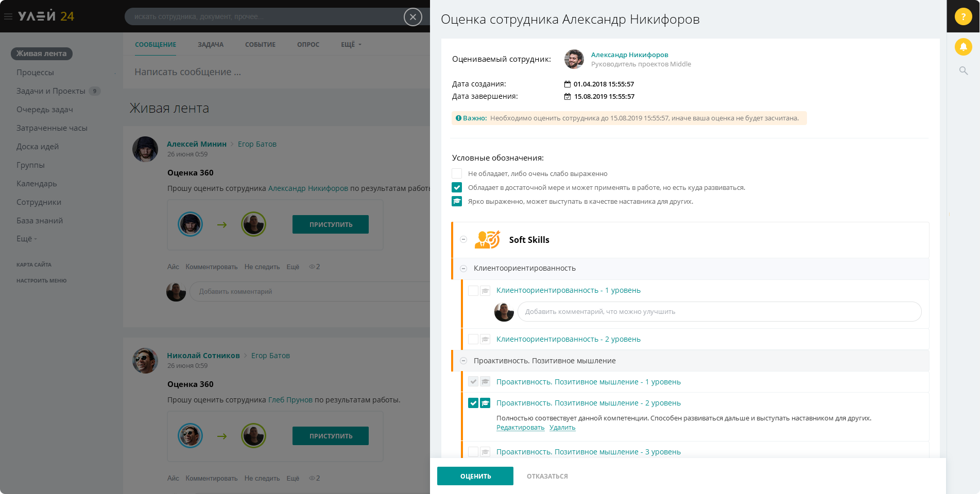Image resolution: width=980 pixels, height=494 pixels.
Task: Click Александр Никифоров avatar photo
Action: (x=574, y=59)
